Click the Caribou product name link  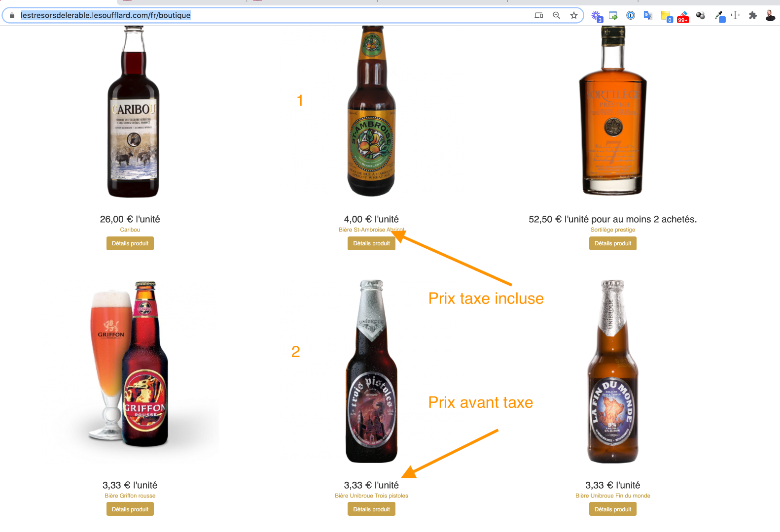(x=130, y=230)
